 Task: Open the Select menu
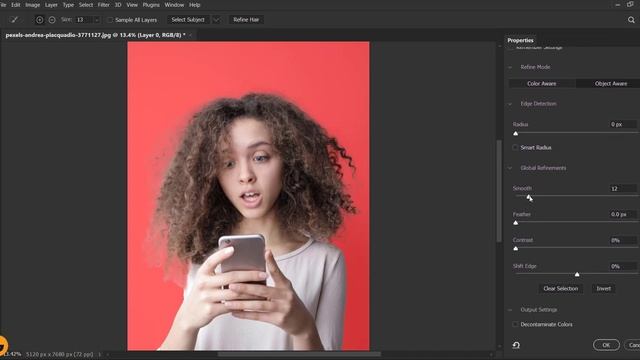[x=86, y=5]
